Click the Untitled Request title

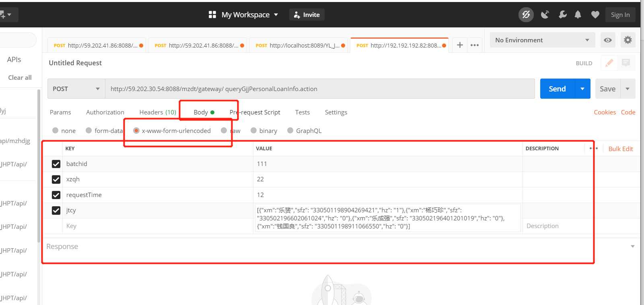tap(75, 63)
